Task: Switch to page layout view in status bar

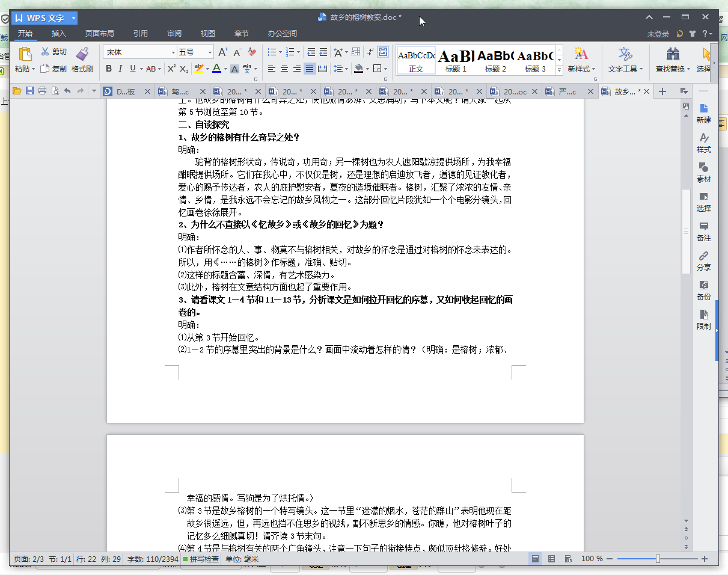Action: [534, 559]
